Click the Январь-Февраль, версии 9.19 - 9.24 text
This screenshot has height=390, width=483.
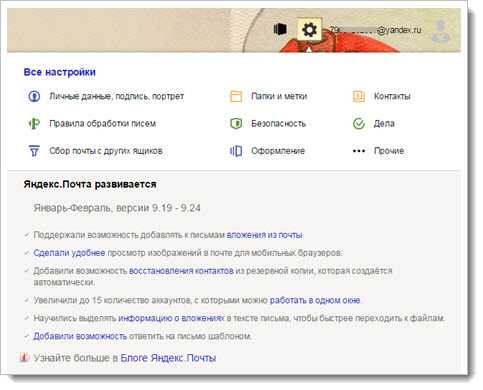(x=117, y=208)
